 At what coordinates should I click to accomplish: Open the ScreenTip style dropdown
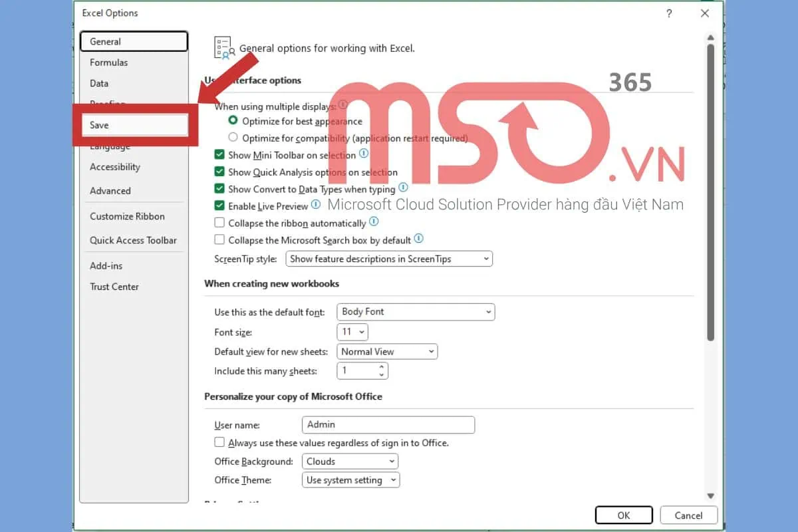coord(389,259)
